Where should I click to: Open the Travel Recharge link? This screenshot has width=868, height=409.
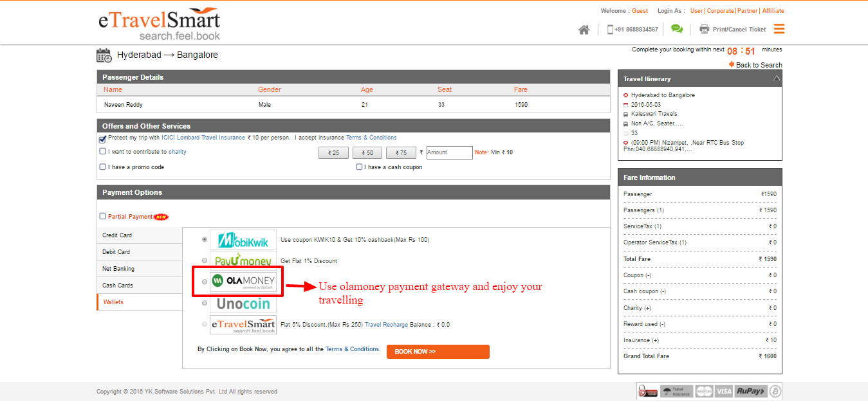pos(386,325)
